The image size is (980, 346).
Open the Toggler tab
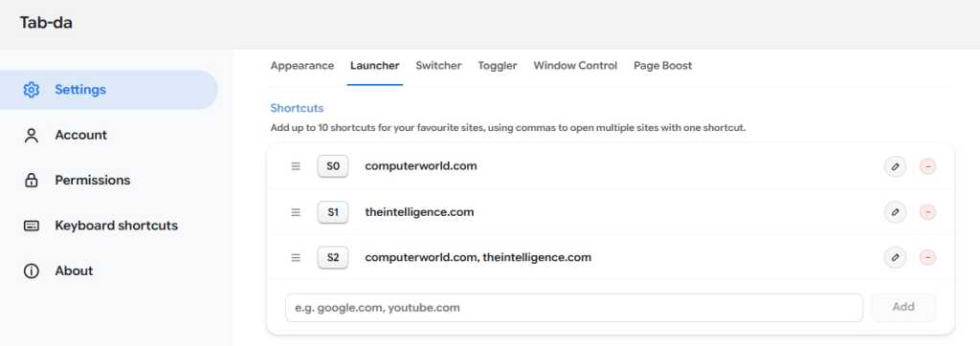point(498,66)
